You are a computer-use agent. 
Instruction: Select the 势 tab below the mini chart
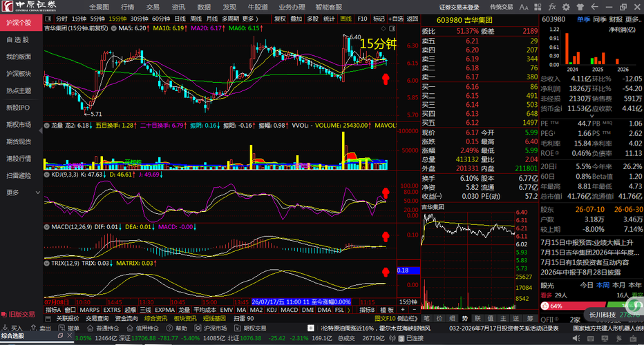point(464,318)
